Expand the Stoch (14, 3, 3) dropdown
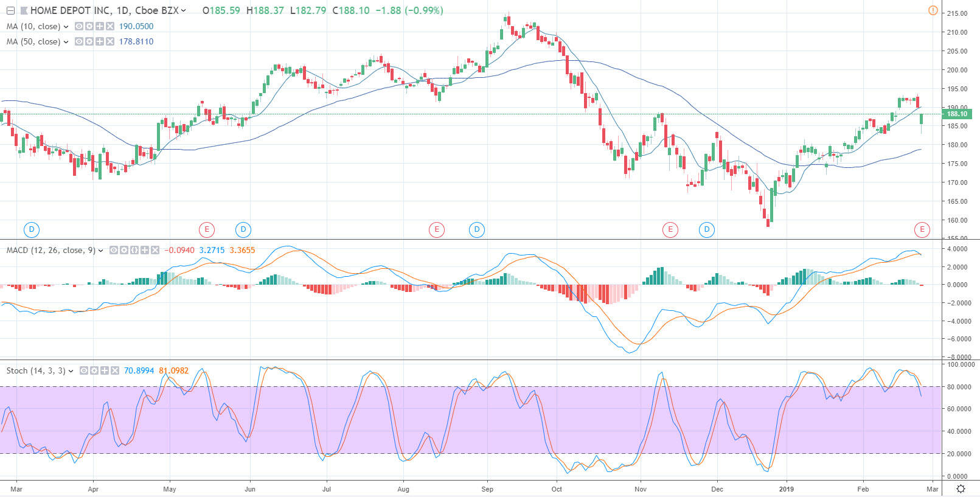The image size is (980, 497). tap(71, 371)
